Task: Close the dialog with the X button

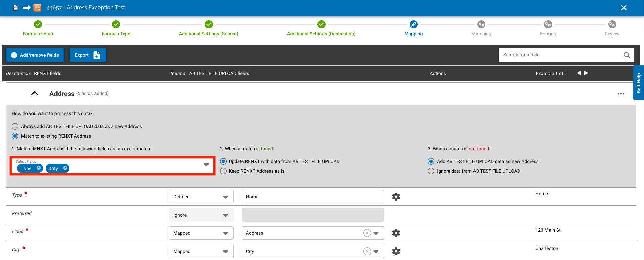Action: [x=623, y=8]
